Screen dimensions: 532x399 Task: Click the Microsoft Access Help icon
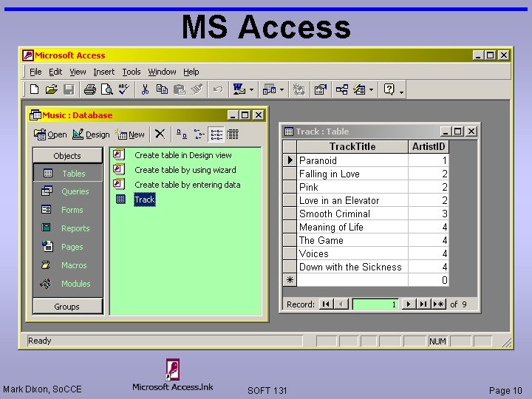(x=389, y=89)
